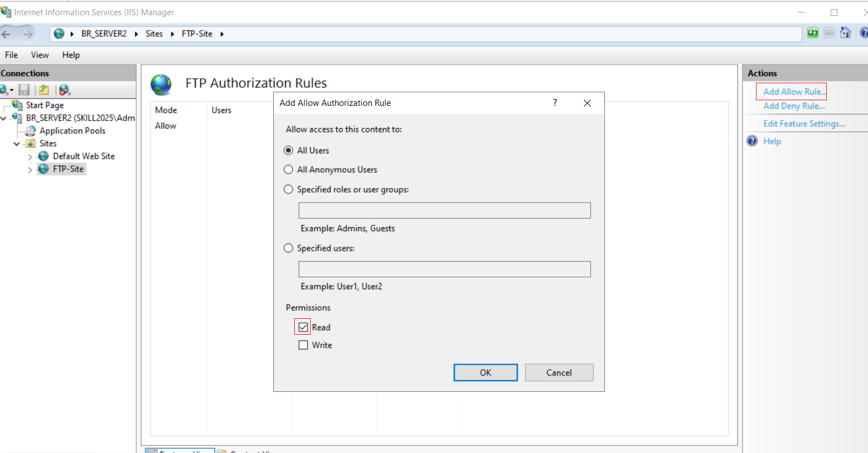The image size is (868, 453).
Task: Open the File menu
Action: [x=11, y=55]
